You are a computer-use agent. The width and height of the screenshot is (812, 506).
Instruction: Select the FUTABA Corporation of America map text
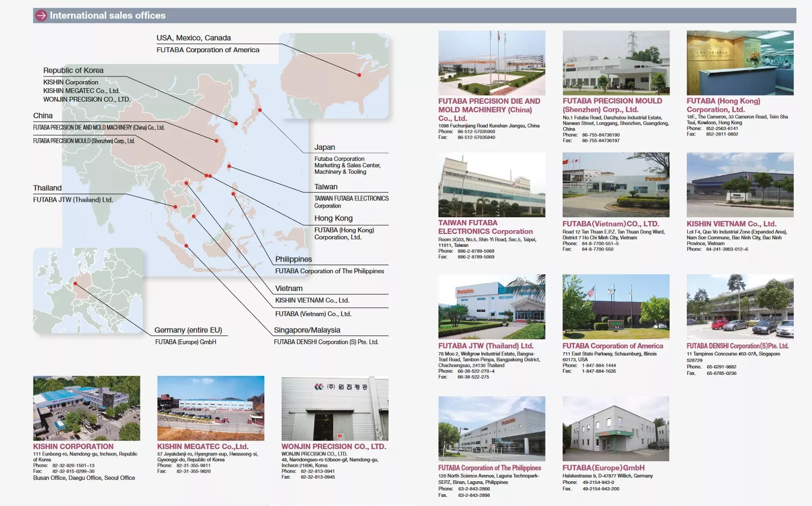point(208,50)
